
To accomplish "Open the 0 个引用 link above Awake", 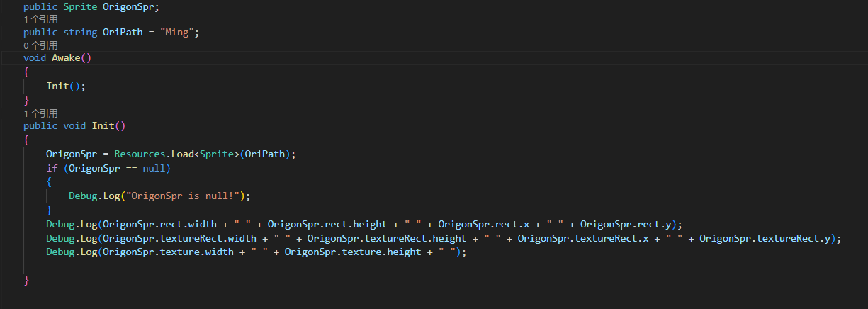I will pyautogui.click(x=40, y=45).
